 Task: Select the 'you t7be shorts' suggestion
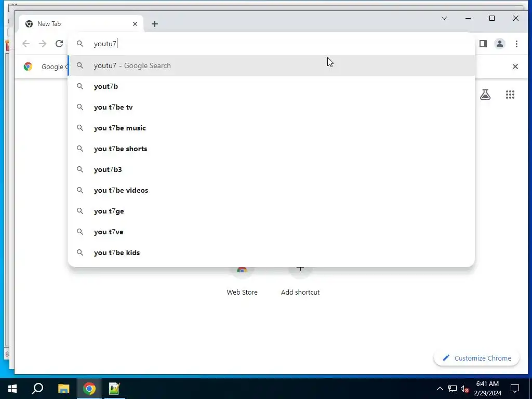click(x=271, y=149)
